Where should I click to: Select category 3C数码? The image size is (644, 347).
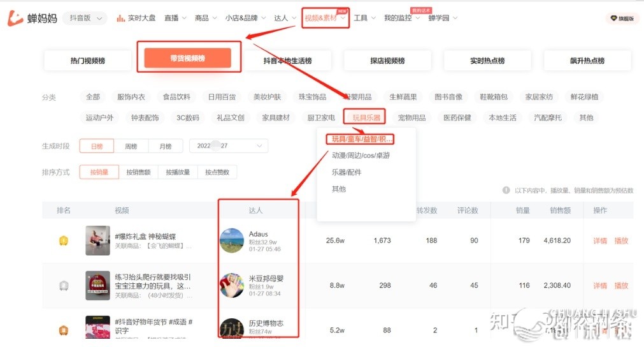(188, 117)
